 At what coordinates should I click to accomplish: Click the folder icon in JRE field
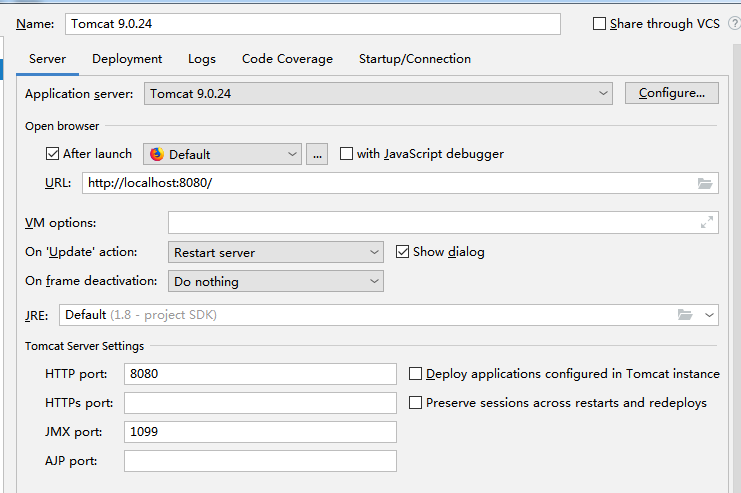coord(685,315)
